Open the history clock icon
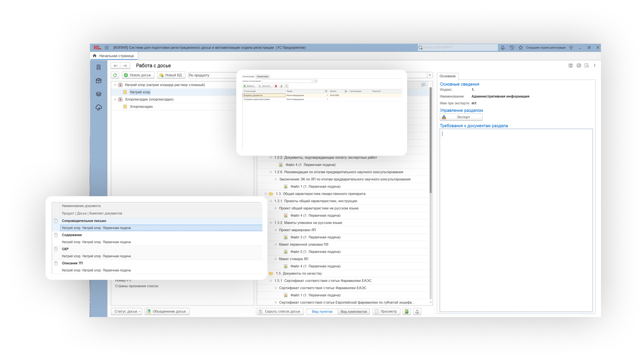 point(511,48)
